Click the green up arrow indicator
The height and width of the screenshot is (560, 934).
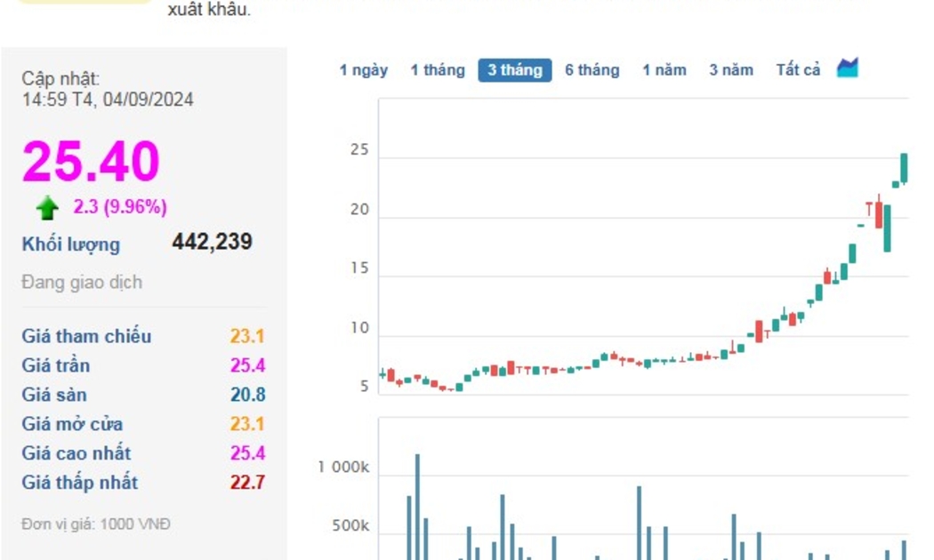(x=47, y=208)
